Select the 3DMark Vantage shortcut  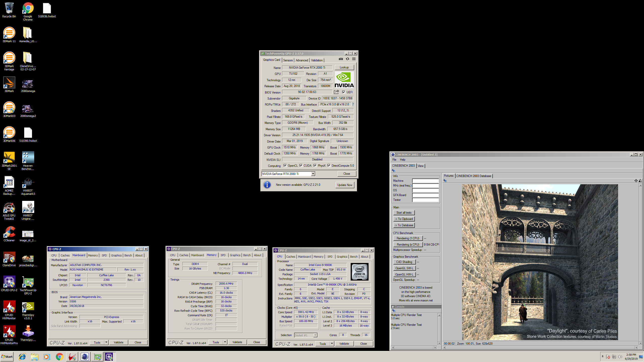(x=9, y=61)
